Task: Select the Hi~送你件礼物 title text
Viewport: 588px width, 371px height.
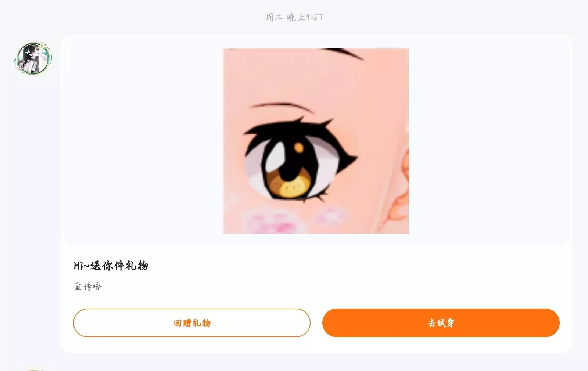Action: tap(111, 266)
